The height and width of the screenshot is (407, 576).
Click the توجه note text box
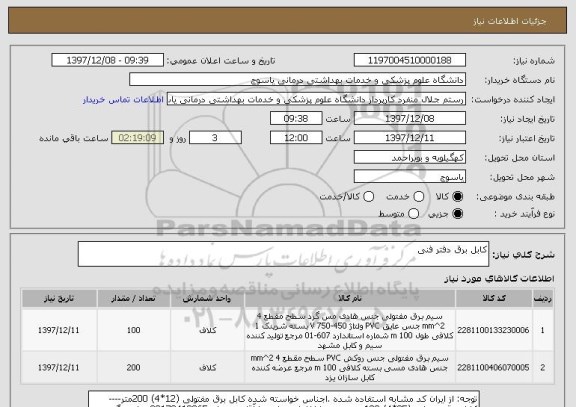tap(284, 399)
